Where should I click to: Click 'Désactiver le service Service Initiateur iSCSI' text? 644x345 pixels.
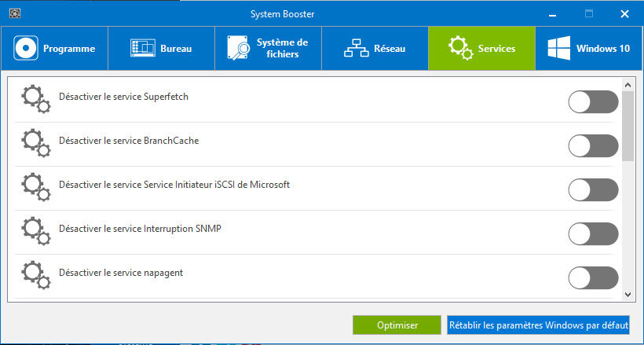[174, 185]
